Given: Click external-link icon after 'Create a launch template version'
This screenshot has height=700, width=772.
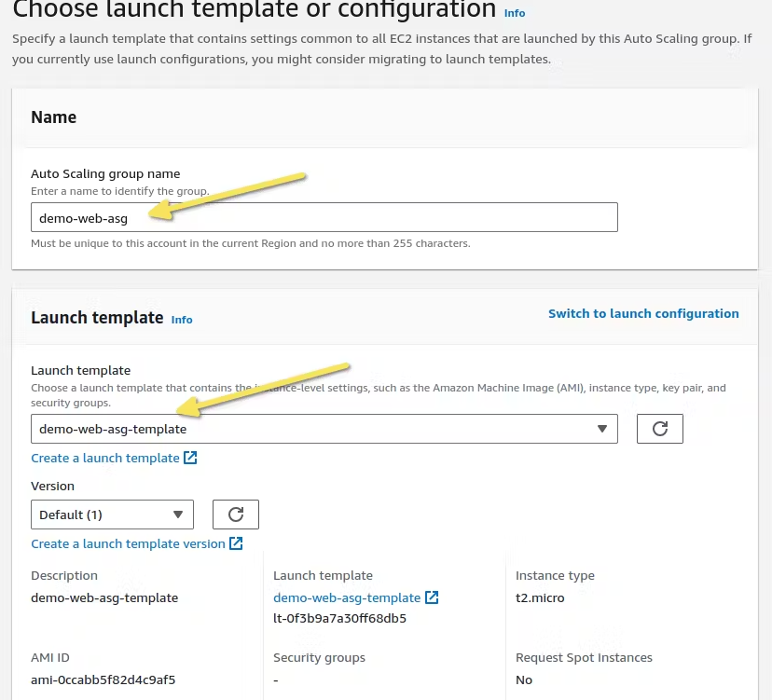Looking at the screenshot, I should click(x=236, y=543).
